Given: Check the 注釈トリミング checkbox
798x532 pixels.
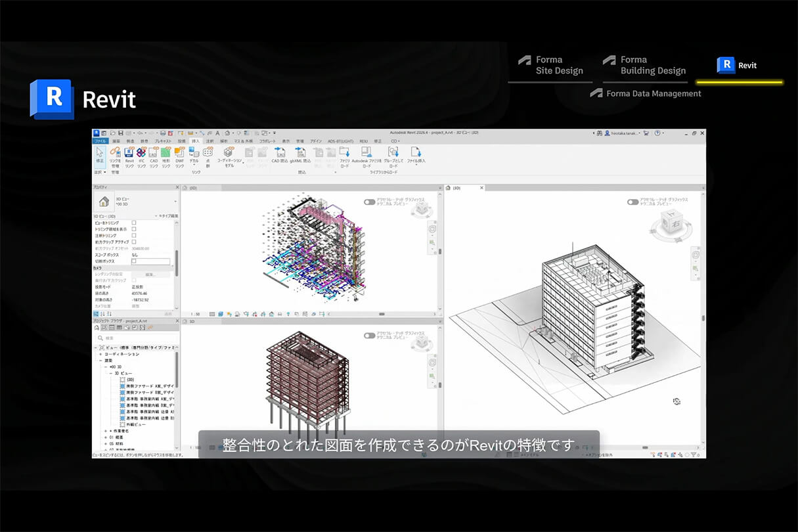Looking at the screenshot, I should click(134, 236).
